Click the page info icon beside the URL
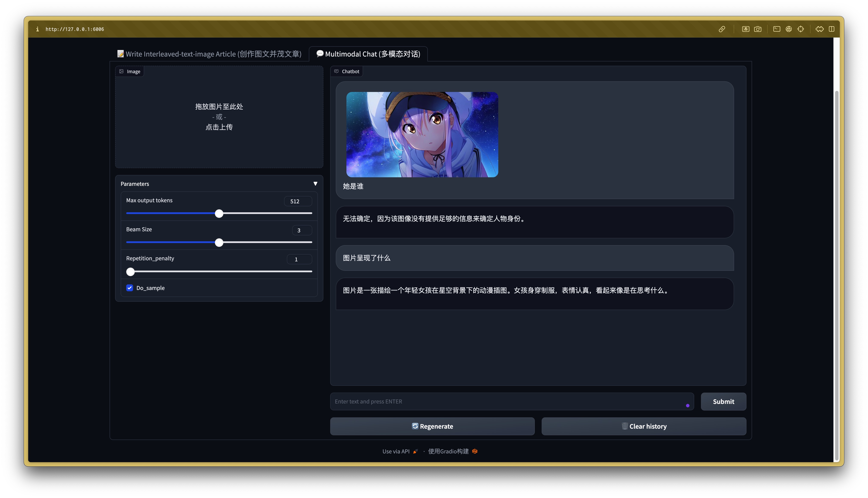Screen dimensions: 868x498 pyautogui.click(x=37, y=29)
